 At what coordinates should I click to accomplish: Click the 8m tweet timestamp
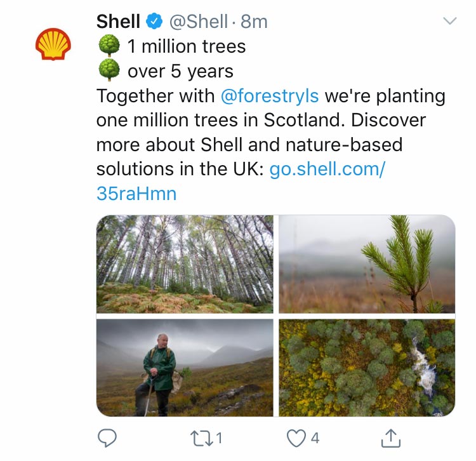254,22
